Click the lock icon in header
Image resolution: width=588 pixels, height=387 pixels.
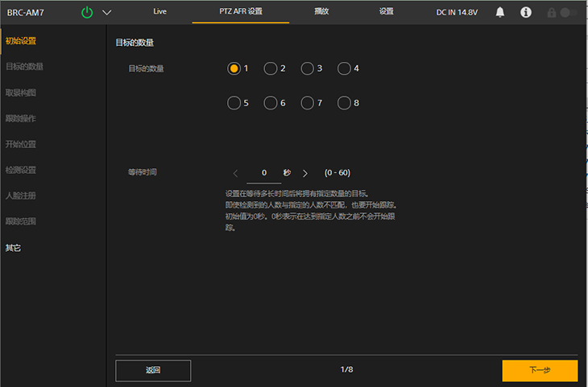click(552, 13)
